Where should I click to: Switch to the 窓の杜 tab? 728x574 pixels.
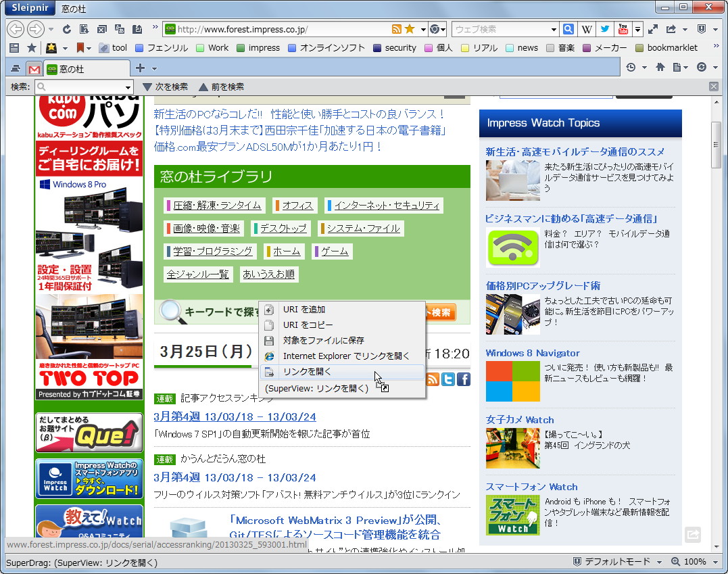(87, 69)
